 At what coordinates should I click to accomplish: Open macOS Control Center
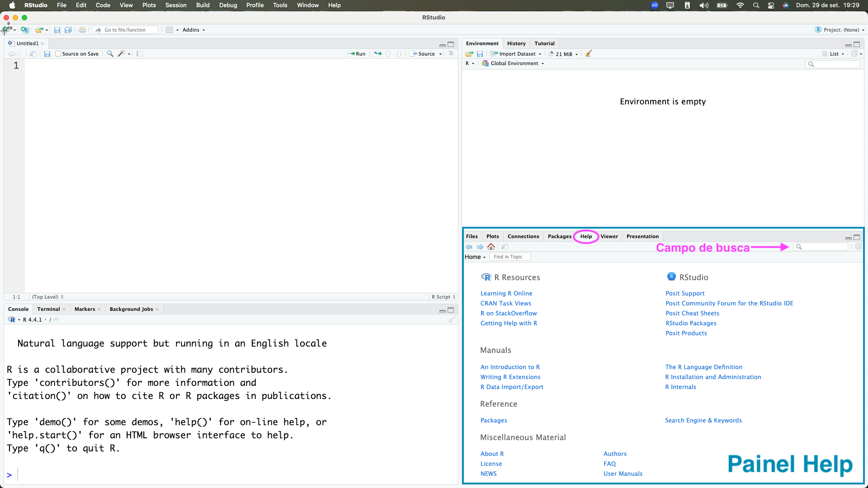click(771, 5)
